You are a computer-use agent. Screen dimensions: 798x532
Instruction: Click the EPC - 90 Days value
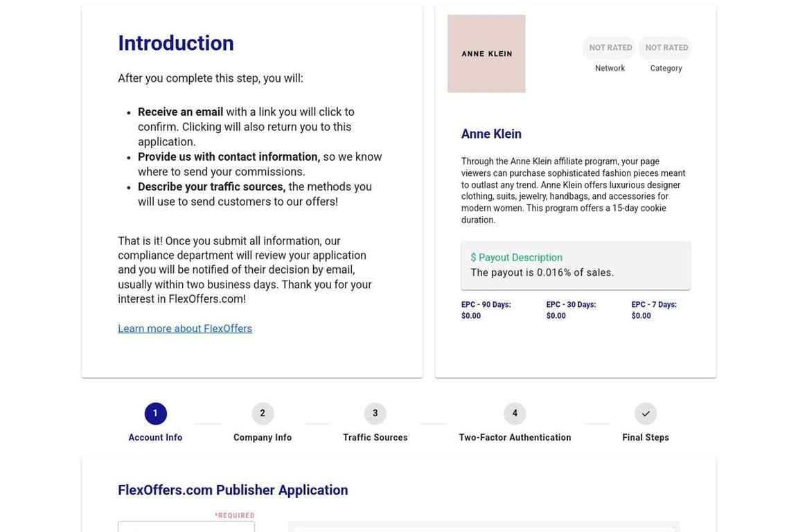click(471, 316)
